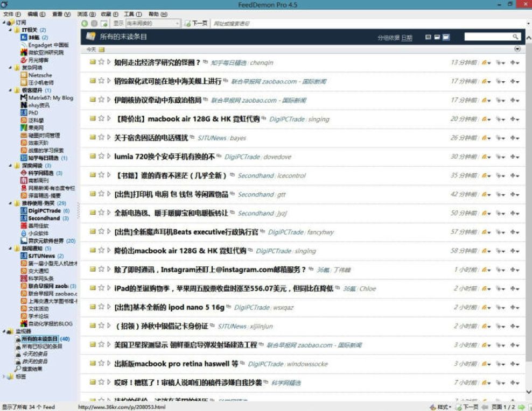Collapse the IT相关 folder in tree
Screen dimensions: 532x411
[11, 30]
